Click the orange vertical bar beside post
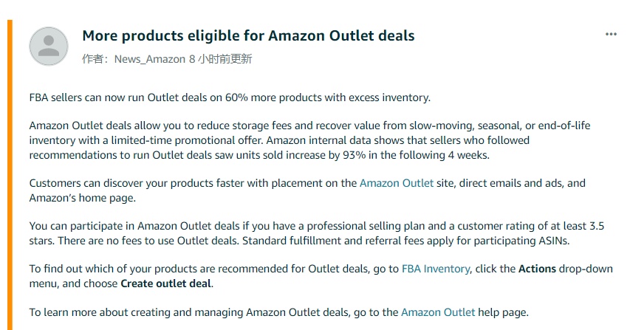Image resolution: width=644 pixels, height=330 pixels. [10, 175]
